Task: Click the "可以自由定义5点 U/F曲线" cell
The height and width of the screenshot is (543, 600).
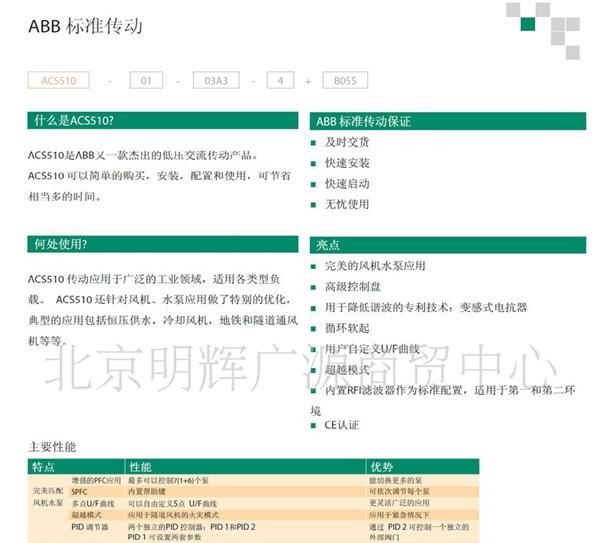Action: 172,504
